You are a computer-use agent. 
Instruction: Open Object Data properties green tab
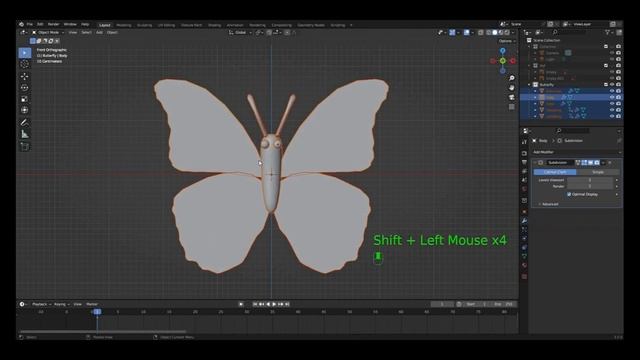tap(524, 256)
